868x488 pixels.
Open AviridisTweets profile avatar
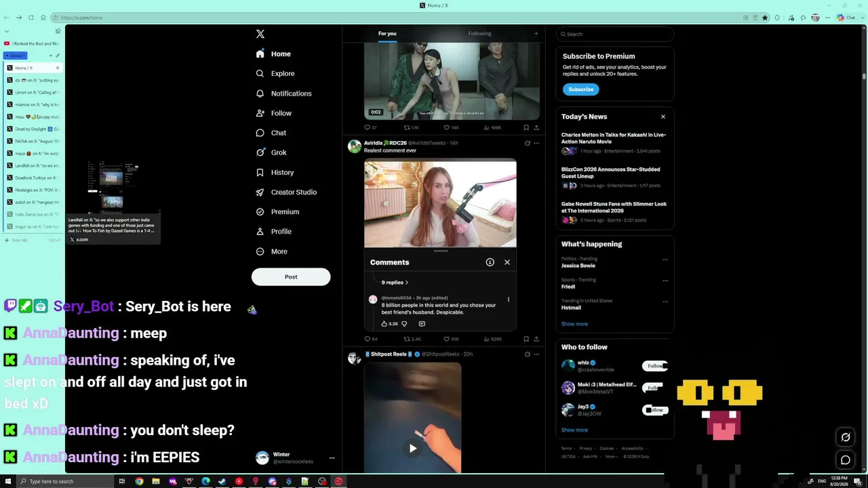pyautogui.click(x=355, y=147)
